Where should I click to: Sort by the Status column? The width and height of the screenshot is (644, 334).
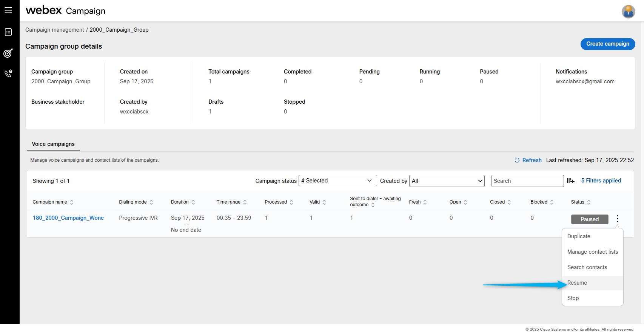point(589,202)
